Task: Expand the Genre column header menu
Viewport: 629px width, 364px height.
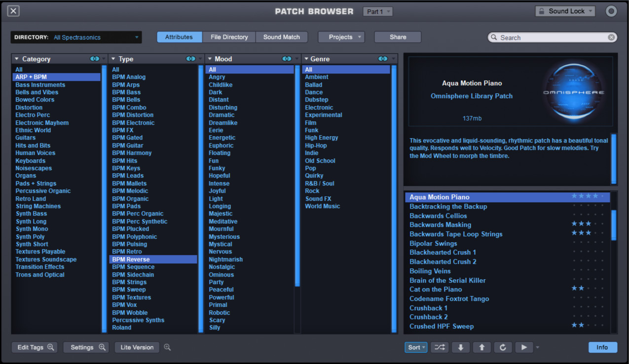Action: coord(305,59)
